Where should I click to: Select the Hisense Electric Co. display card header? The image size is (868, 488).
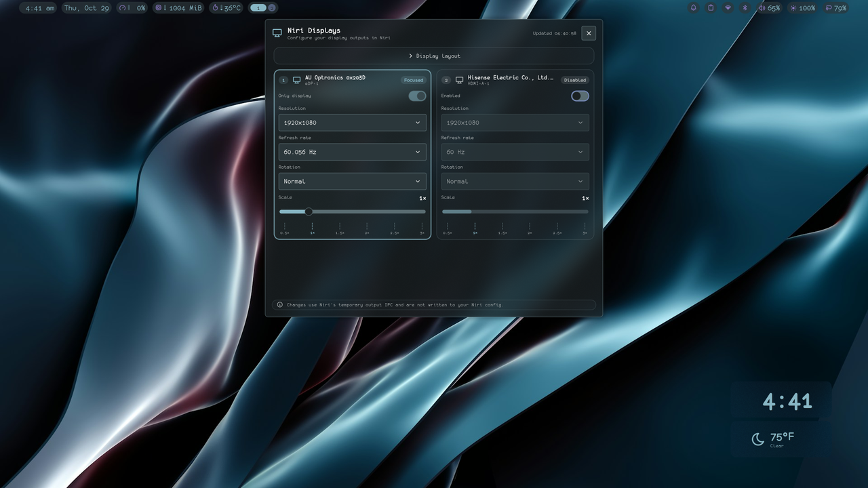[515, 79]
